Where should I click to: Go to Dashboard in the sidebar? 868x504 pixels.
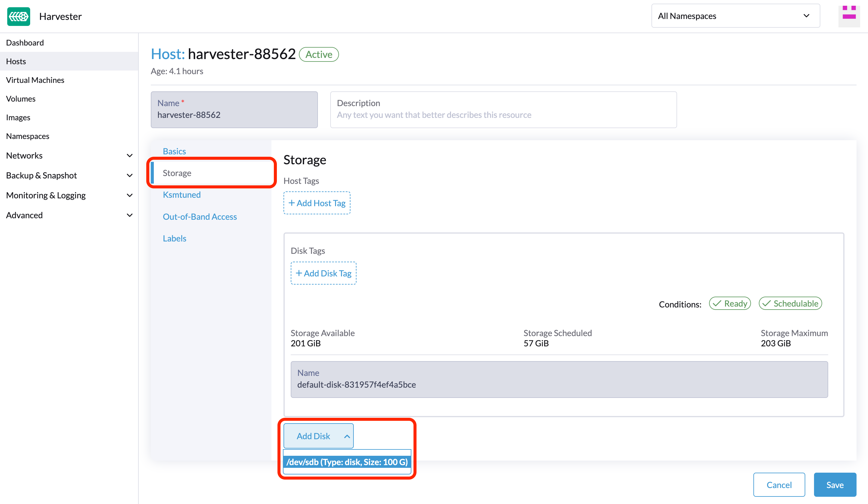(x=25, y=43)
